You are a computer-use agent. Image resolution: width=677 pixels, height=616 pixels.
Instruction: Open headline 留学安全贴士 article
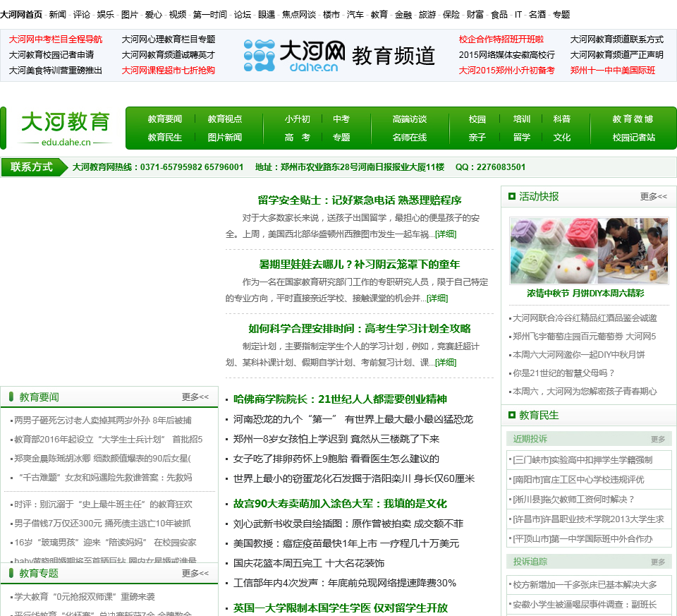360,200
